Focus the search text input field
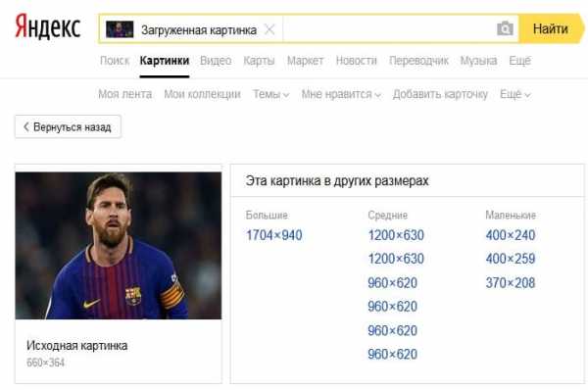The height and width of the screenshot is (390, 588). tap(388, 28)
